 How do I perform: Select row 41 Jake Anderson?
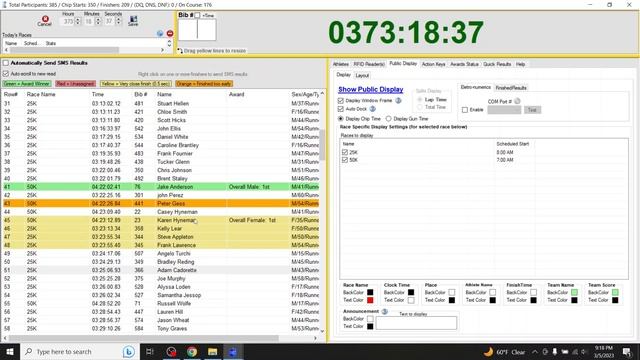tap(161, 187)
